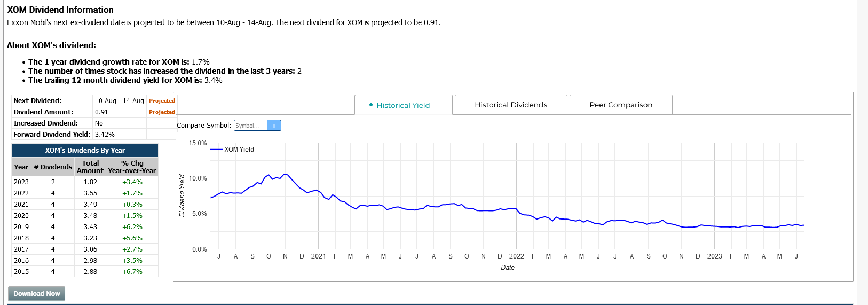This screenshot has height=305, width=868.
Task: Select the 2023 year cell
Action: point(21,182)
